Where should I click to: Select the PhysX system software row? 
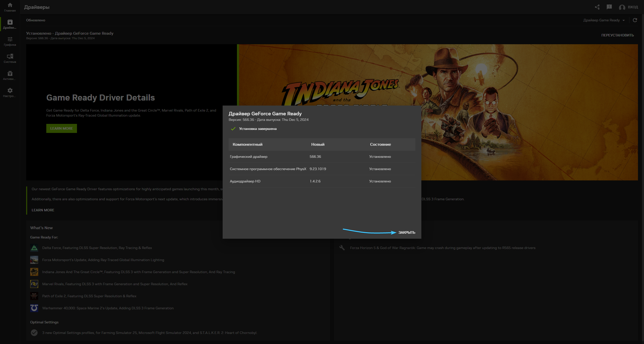click(322, 169)
